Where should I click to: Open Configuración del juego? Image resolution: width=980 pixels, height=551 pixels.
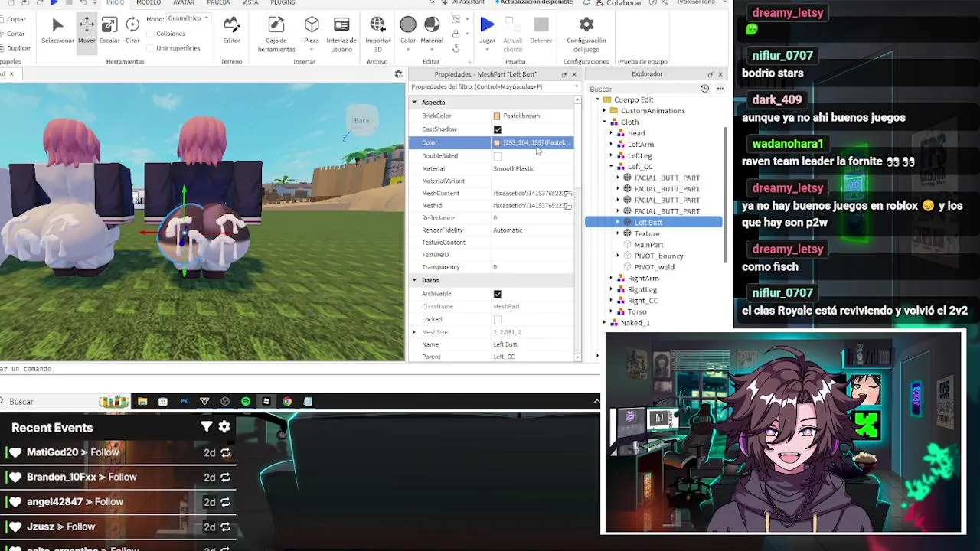[586, 34]
